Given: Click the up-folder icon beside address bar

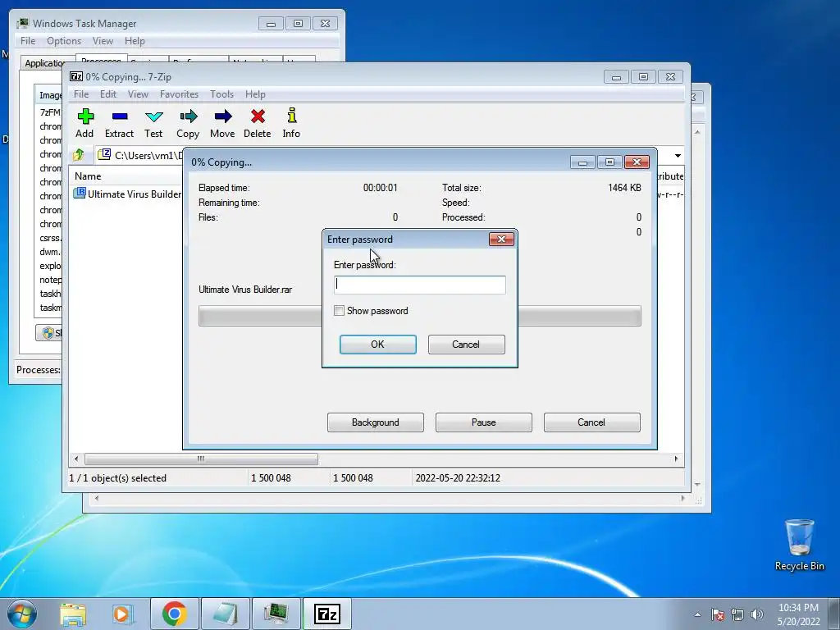Looking at the screenshot, I should [78, 155].
